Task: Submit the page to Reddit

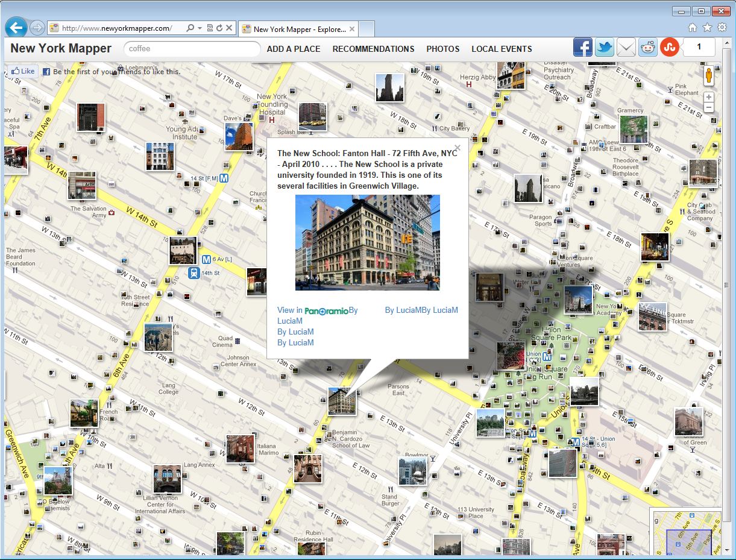Action: click(648, 47)
